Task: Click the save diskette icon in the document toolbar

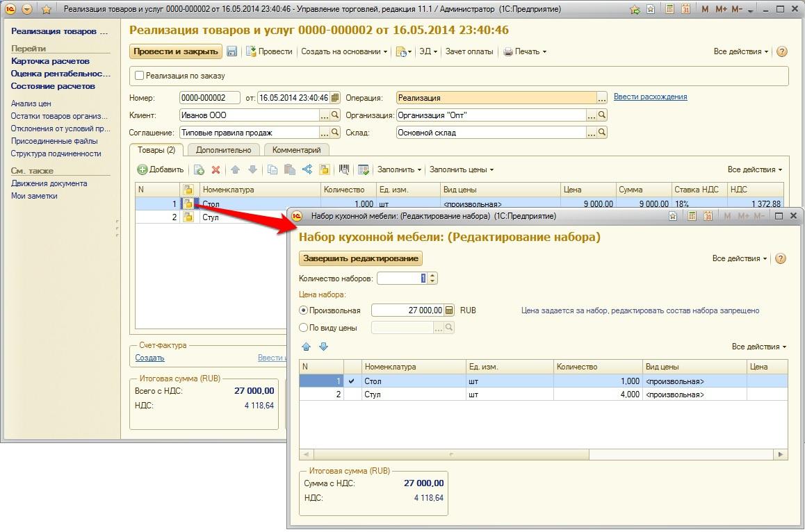Action: coord(231,51)
